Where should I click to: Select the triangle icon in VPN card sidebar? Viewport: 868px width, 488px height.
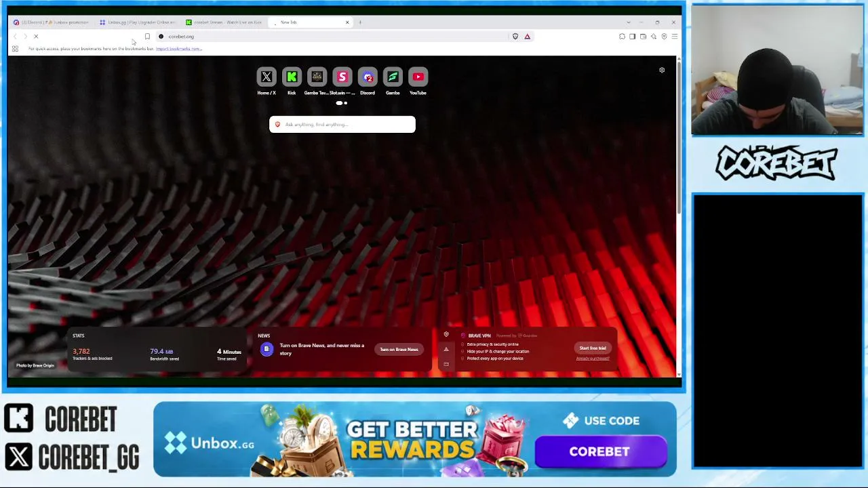pyautogui.click(x=446, y=350)
